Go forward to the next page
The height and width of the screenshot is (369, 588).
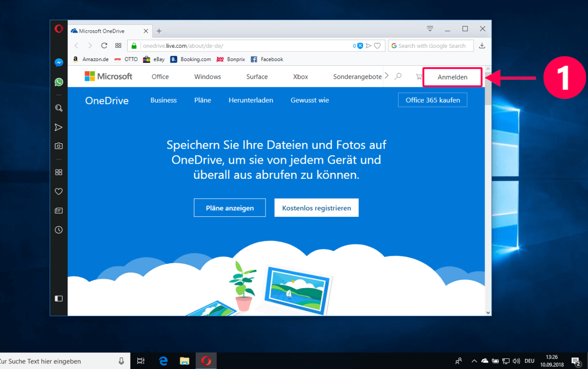90,45
